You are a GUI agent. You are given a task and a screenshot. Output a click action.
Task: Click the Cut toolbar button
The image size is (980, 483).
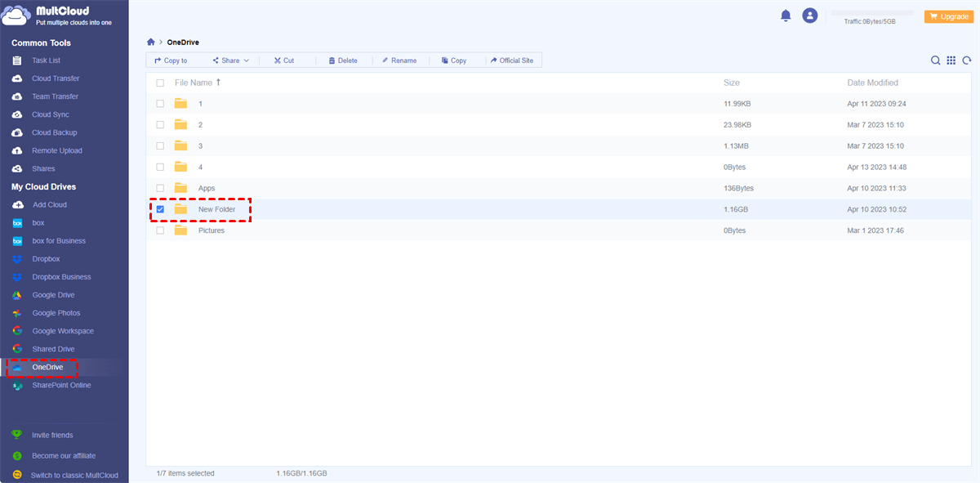(284, 60)
